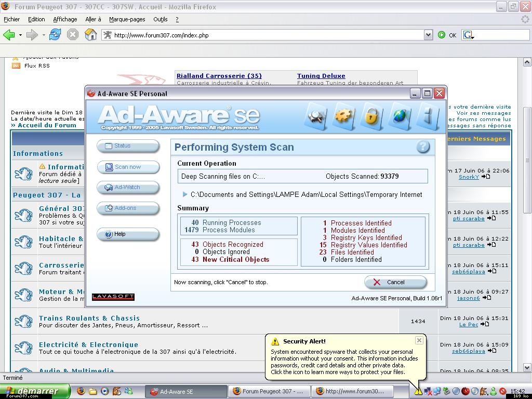Viewport: 532px width, 399px height.
Task: Dismiss the Security Alert balloon with its X
Action: 419,340
